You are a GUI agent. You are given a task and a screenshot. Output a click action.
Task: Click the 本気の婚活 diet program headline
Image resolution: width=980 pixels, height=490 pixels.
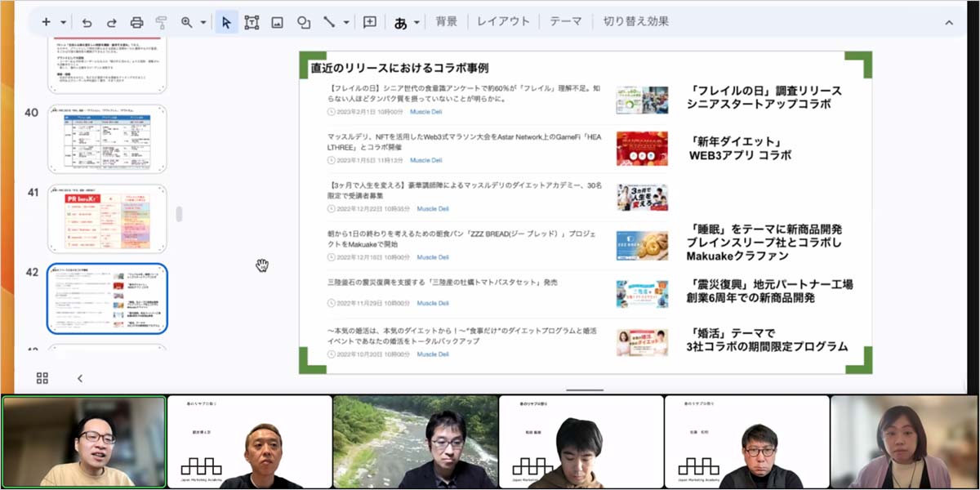point(462,337)
